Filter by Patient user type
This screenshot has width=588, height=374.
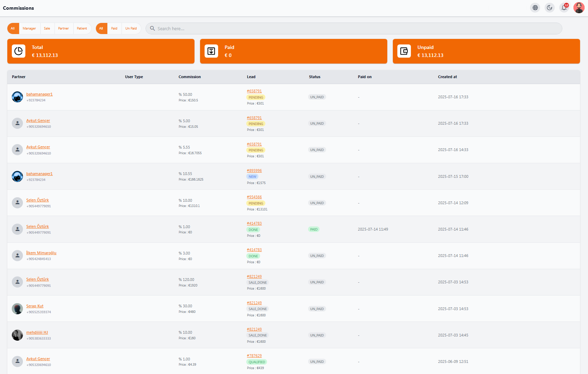82,28
